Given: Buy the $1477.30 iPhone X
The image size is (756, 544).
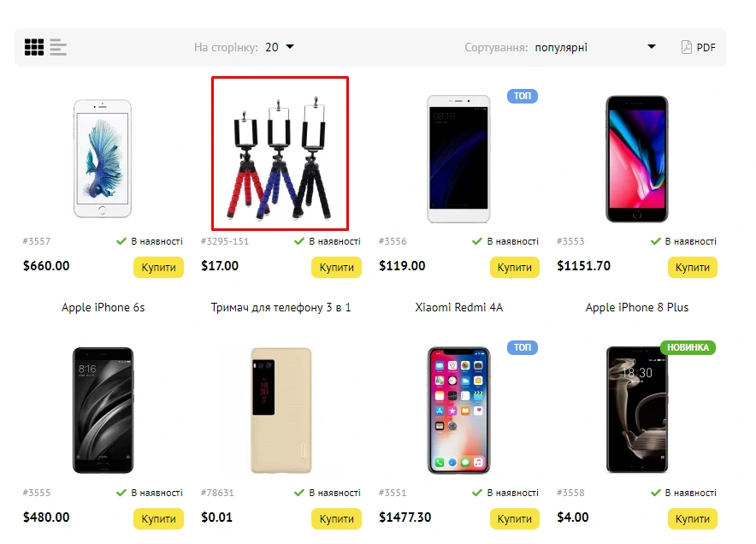Looking at the screenshot, I should 515,519.
